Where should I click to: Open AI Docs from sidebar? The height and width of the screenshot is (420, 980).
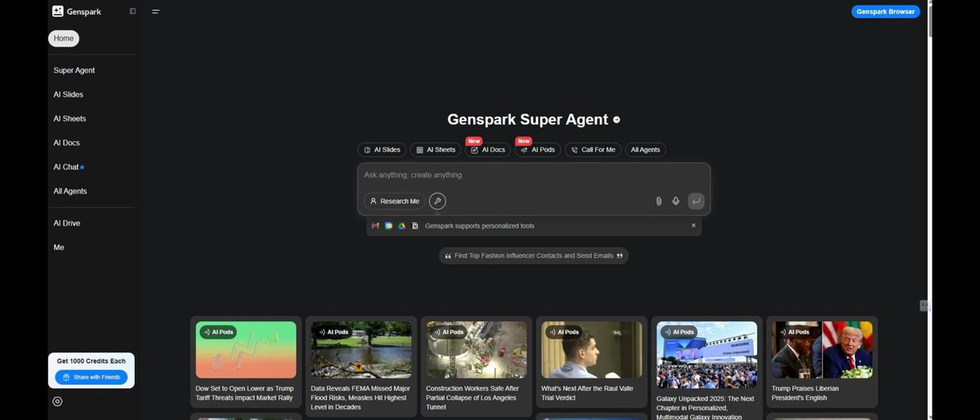click(x=66, y=143)
